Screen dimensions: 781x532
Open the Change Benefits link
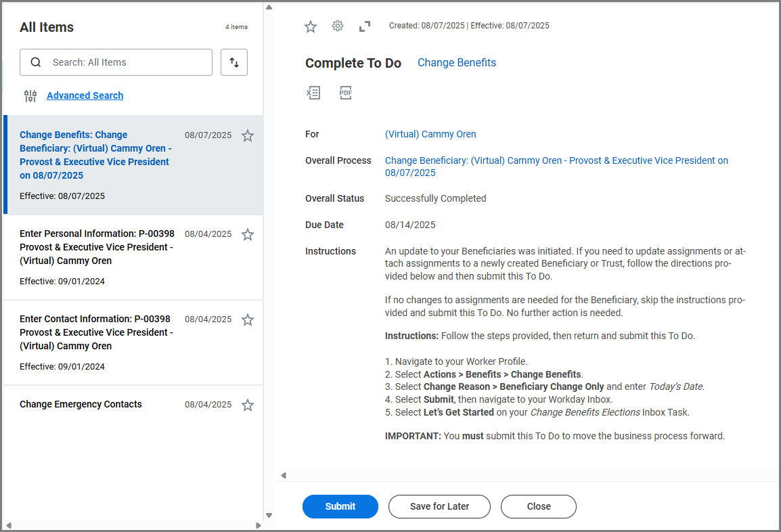[x=456, y=63]
